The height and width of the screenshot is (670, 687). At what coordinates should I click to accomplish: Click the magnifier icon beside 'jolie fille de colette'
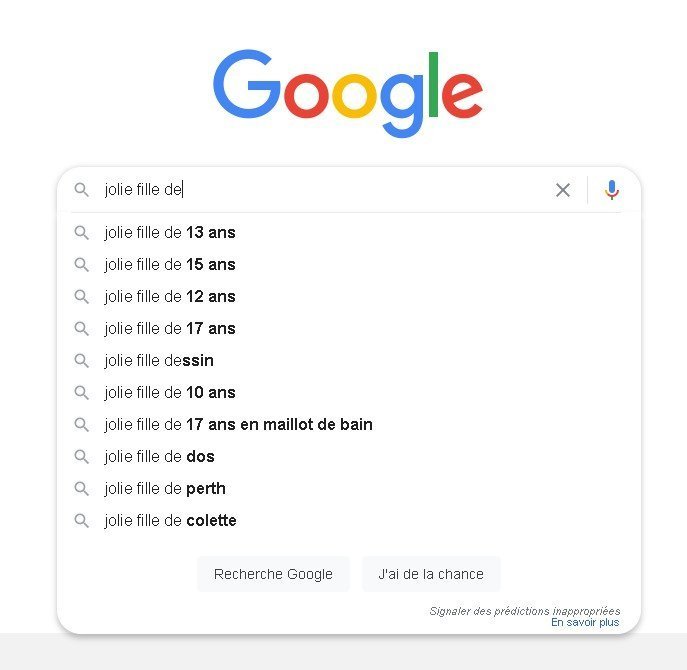(82, 520)
